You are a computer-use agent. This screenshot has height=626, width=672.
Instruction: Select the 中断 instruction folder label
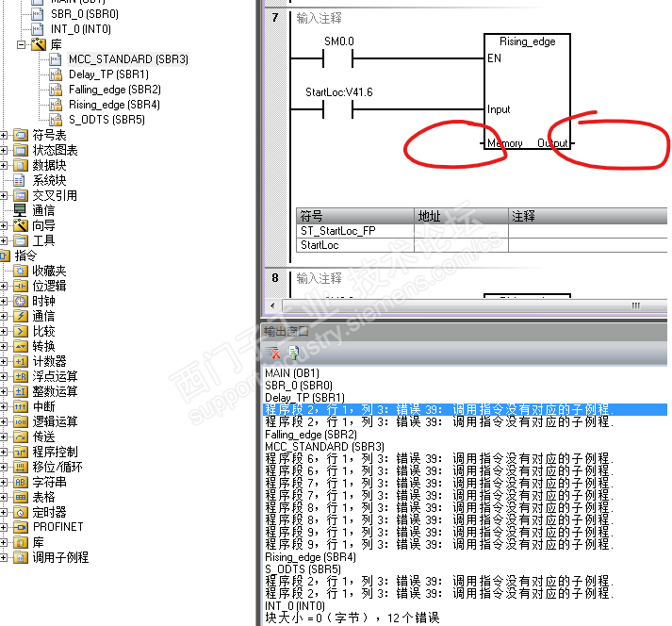[43, 406]
